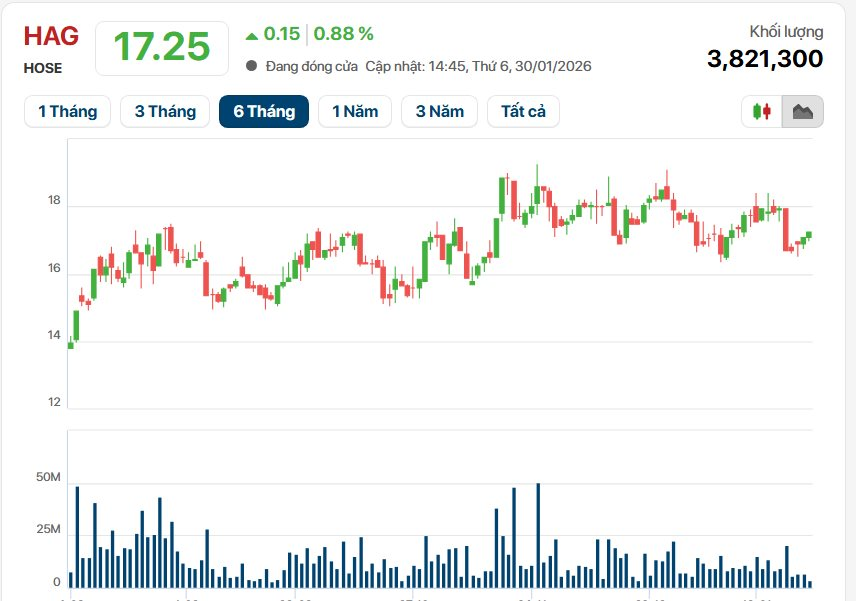856x601 pixels.
Task: Click the 3,821,300 volume figure
Action: (x=765, y=60)
